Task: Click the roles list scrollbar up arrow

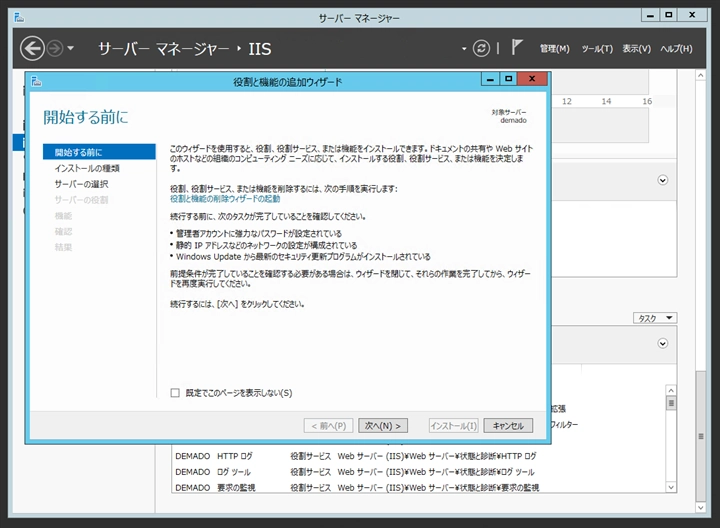Action: (x=671, y=390)
